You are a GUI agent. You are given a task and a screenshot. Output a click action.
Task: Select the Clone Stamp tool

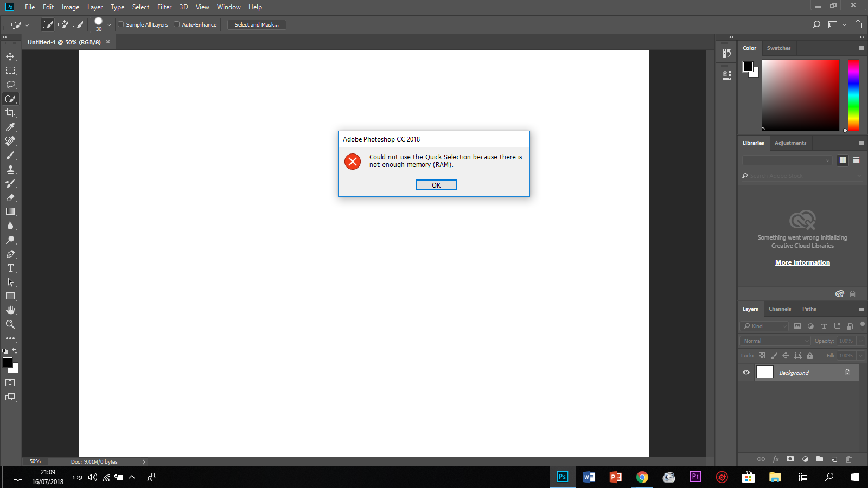10,169
